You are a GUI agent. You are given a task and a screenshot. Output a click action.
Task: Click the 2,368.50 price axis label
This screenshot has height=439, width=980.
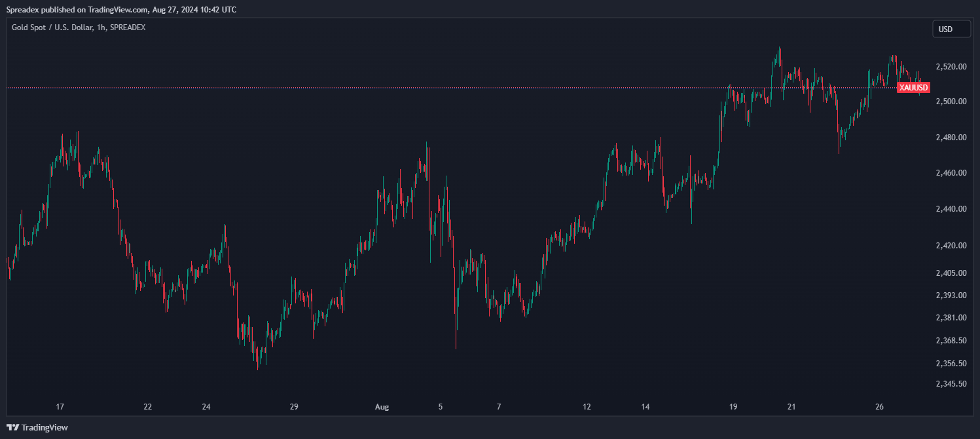point(952,341)
